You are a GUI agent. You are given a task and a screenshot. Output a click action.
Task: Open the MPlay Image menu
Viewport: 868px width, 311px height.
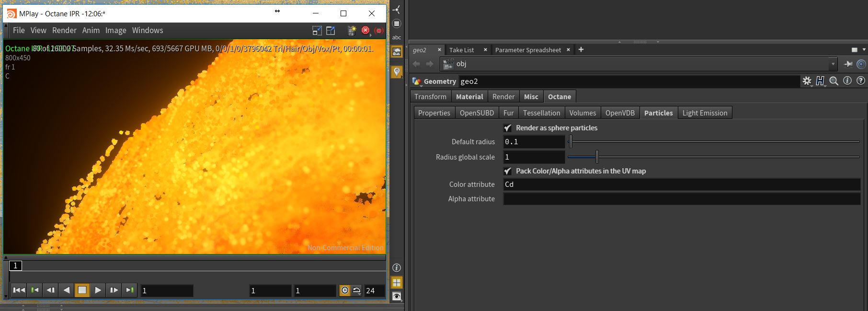click(116, 30)
